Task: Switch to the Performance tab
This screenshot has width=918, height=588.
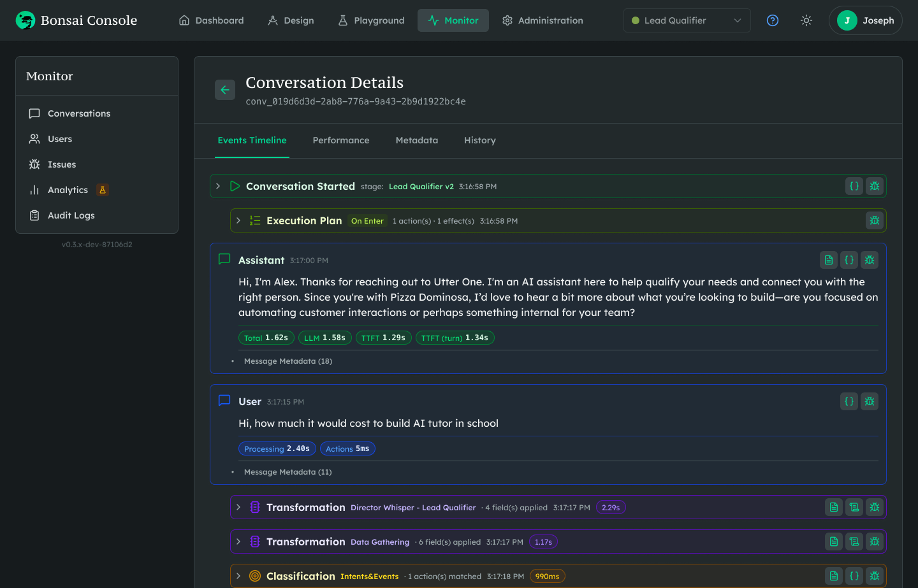Action: [340, 140]
